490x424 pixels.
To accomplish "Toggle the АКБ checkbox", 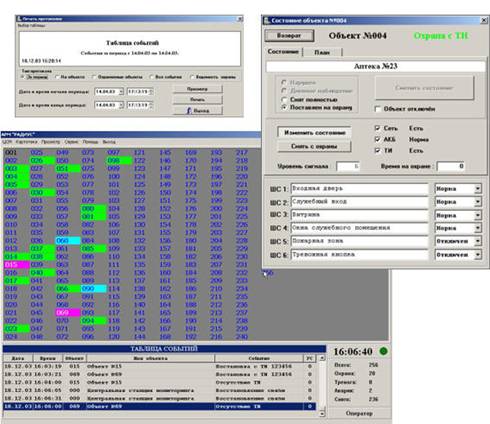I will click(377, 139).
